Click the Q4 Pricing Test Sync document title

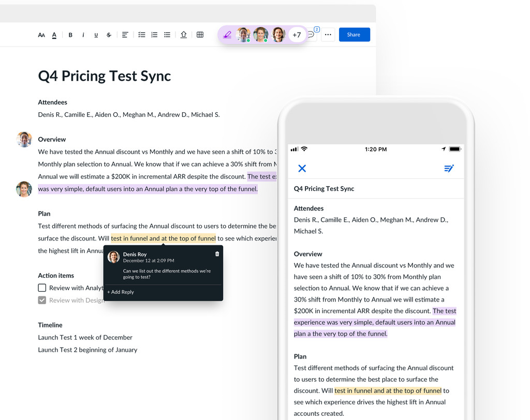105,76
